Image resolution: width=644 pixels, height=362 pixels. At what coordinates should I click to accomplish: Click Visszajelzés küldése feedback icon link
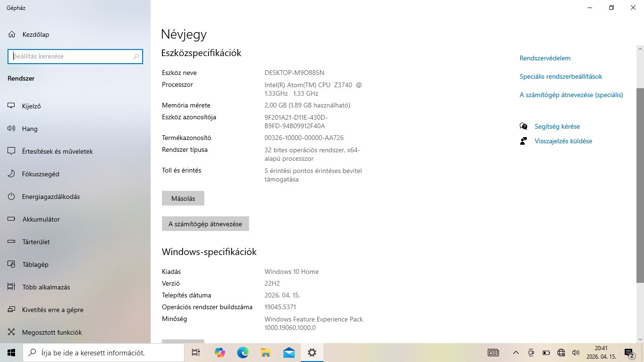(x=556, y=141)
